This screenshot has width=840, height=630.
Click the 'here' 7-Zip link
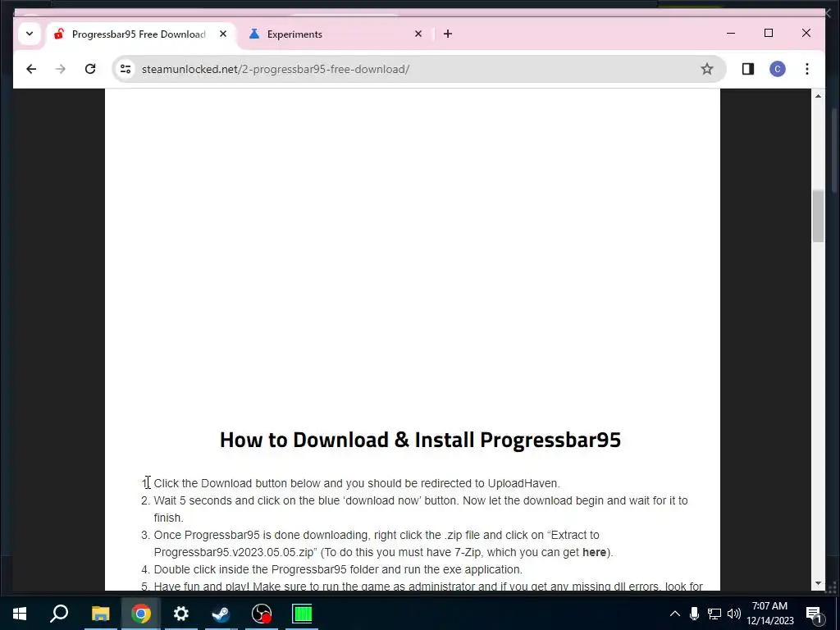594,552
